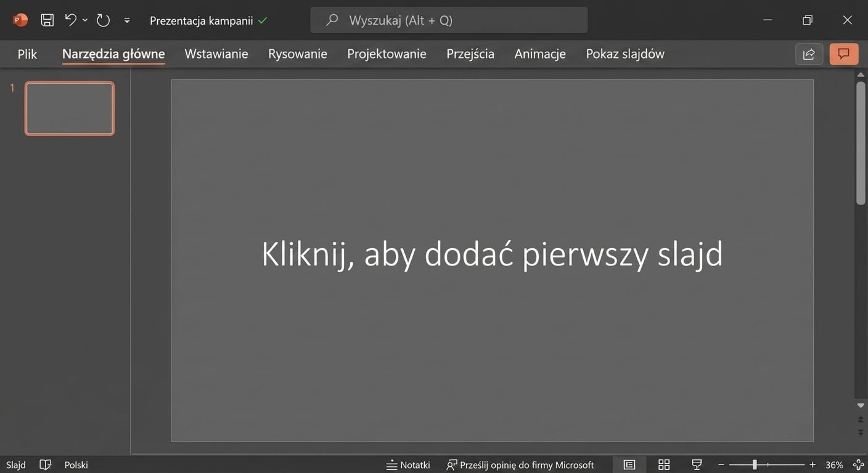
Task: Click the spell-check book icon in status bar
Action: [45, 465]
